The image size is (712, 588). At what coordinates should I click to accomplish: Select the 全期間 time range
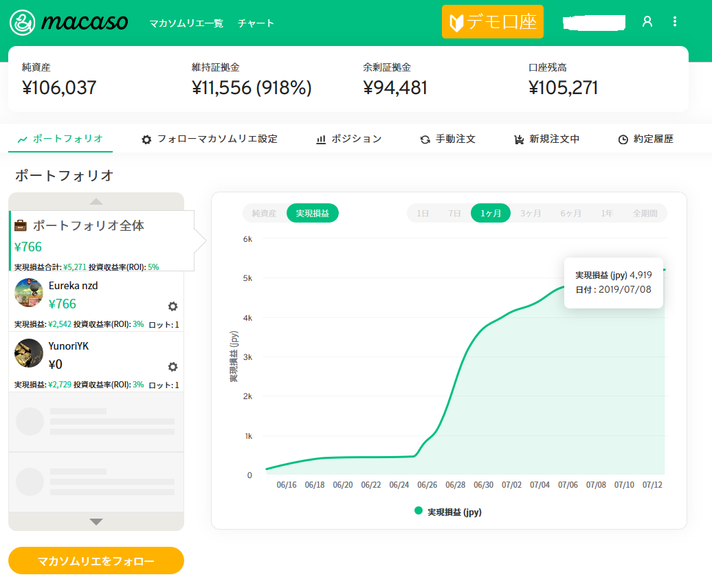[647, 213]
